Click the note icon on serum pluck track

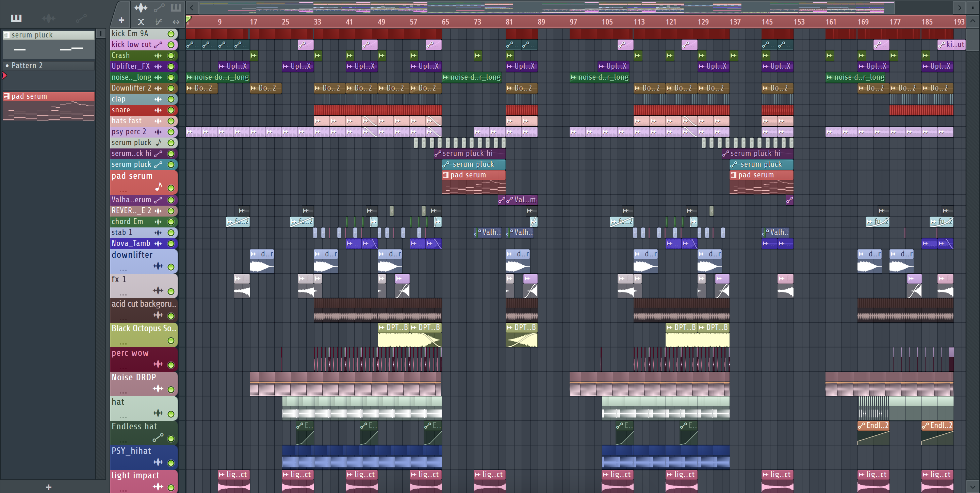(x=159, y=143)
